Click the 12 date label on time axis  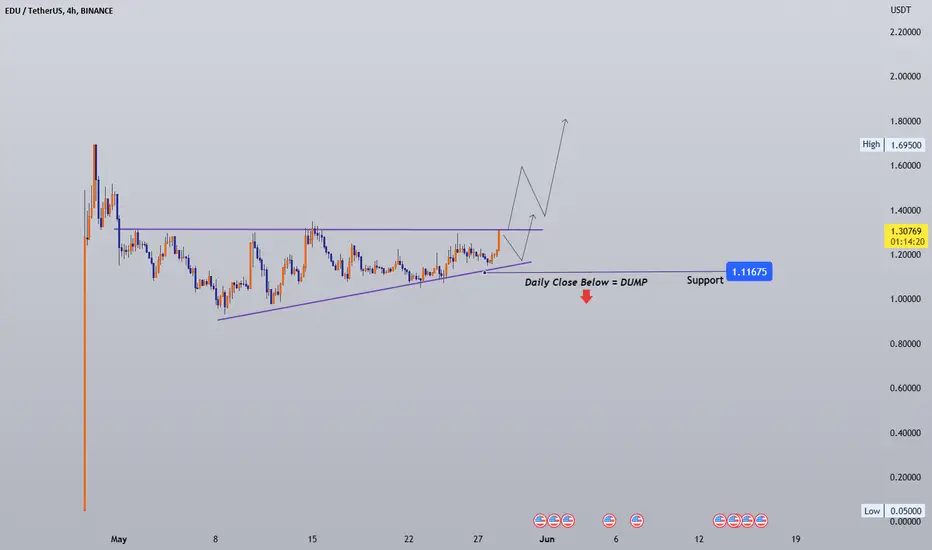click(699, 539)
